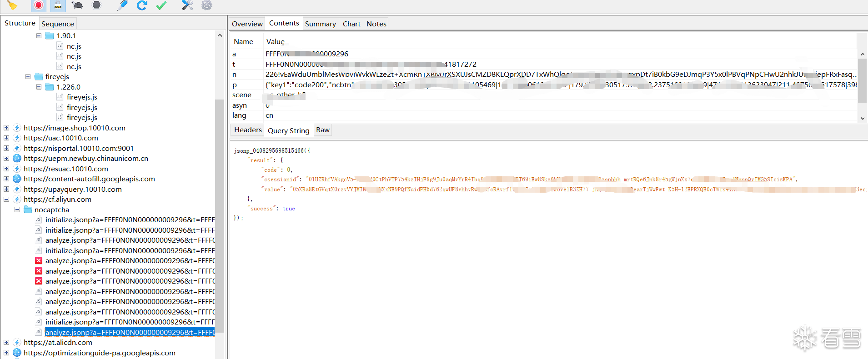Toggle throttling with the turtle icon
Viewport: 868px width, 359px height.
click(77, 5)
